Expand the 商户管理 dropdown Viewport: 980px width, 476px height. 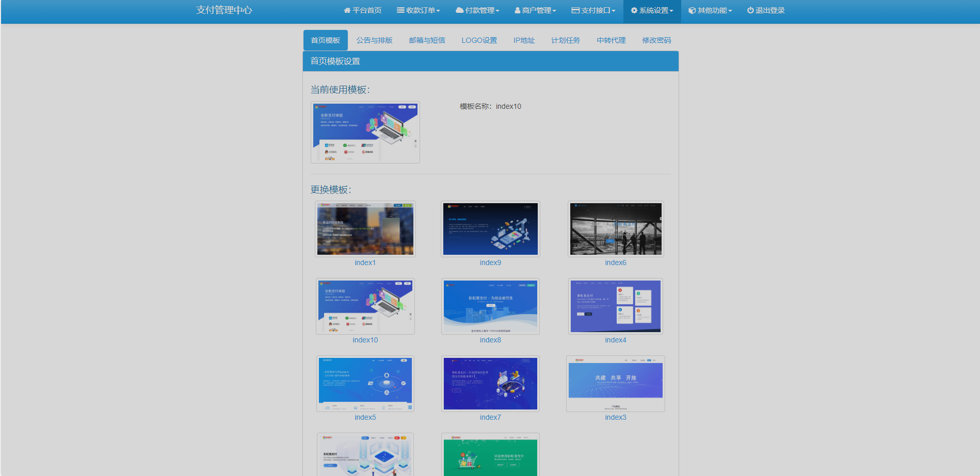[x=535, y=9]
